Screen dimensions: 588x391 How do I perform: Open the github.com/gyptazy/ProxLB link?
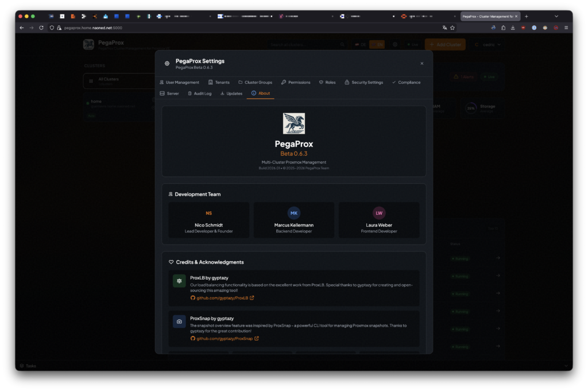(x=222, y=298)
